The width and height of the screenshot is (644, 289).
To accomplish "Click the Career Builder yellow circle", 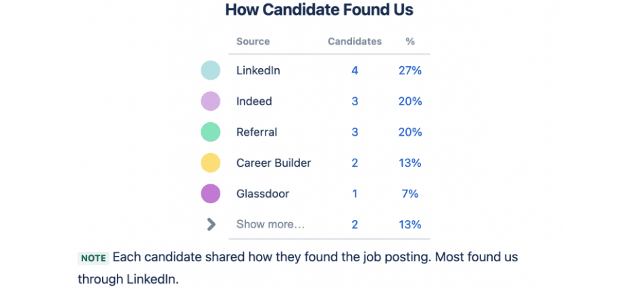I will coord(210,163).
